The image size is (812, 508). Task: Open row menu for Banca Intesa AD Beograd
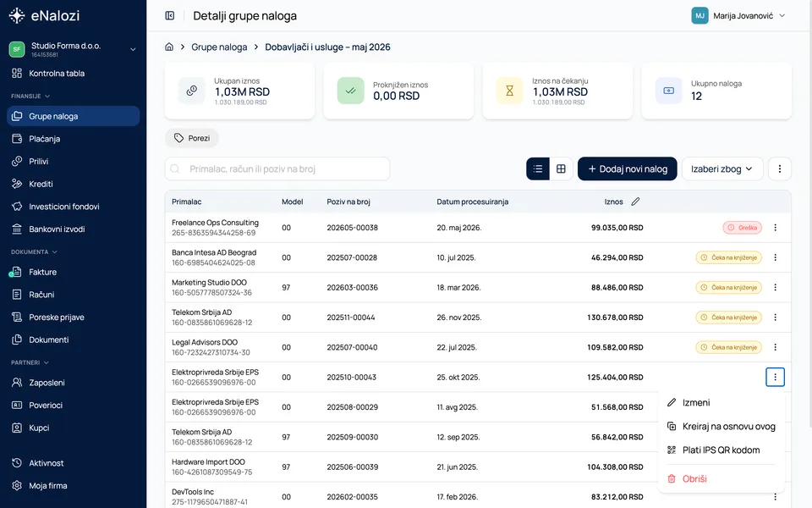point(776,257)
